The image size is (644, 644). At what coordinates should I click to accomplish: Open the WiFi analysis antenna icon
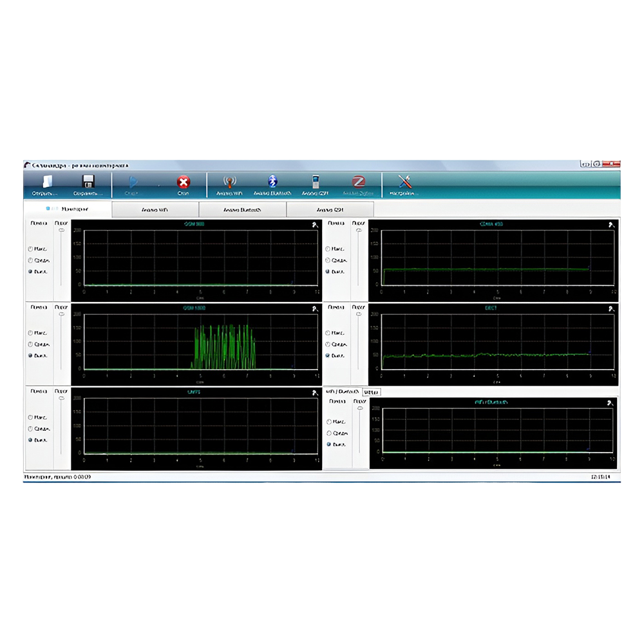click(x=230, y=182)
